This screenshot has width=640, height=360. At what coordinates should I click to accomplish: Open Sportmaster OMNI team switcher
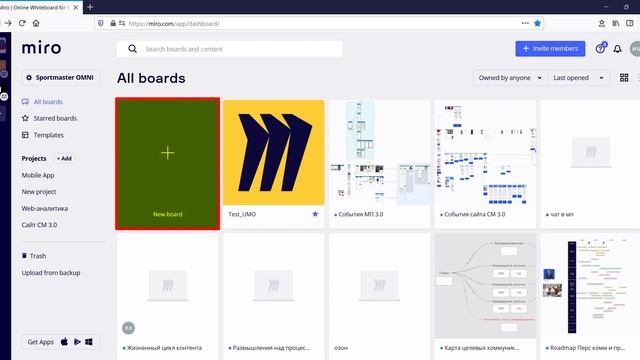60,77
